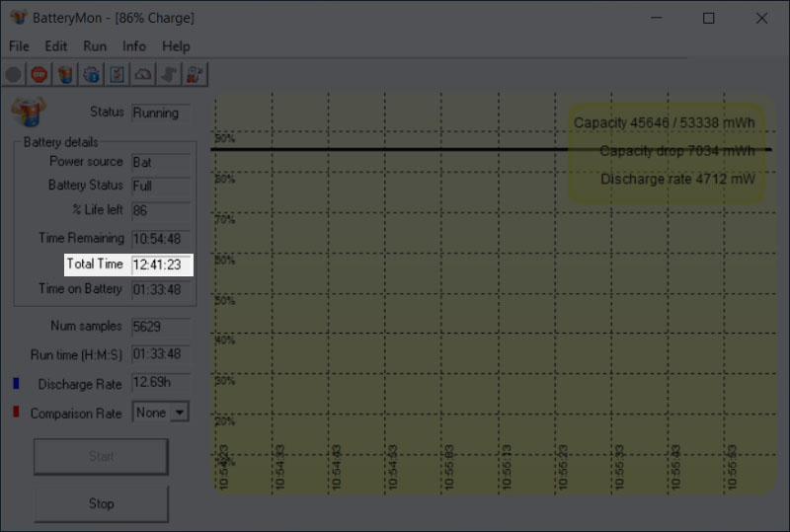Click the Discharge rate 4712 mW text
This screenshot has height=532, width=790.
[x=677, y=180]
